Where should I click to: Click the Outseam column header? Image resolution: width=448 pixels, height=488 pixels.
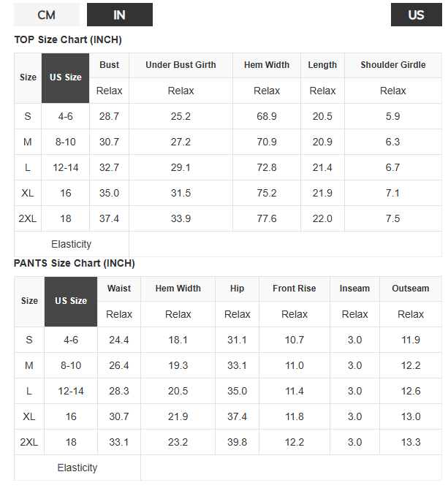pos(410,289)
